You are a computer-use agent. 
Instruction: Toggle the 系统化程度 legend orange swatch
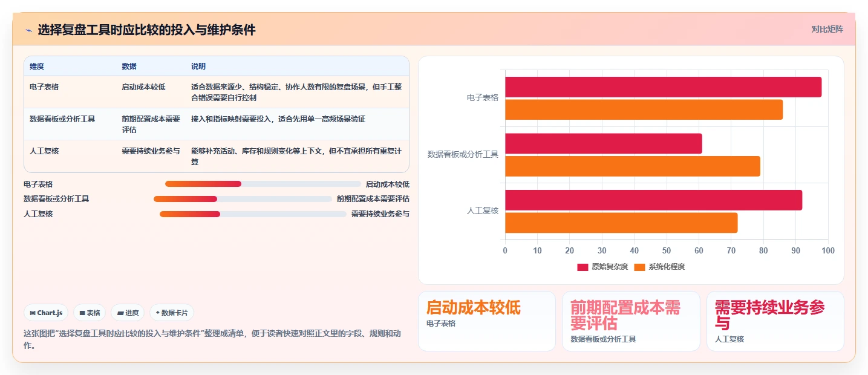[x=639, y=267]
